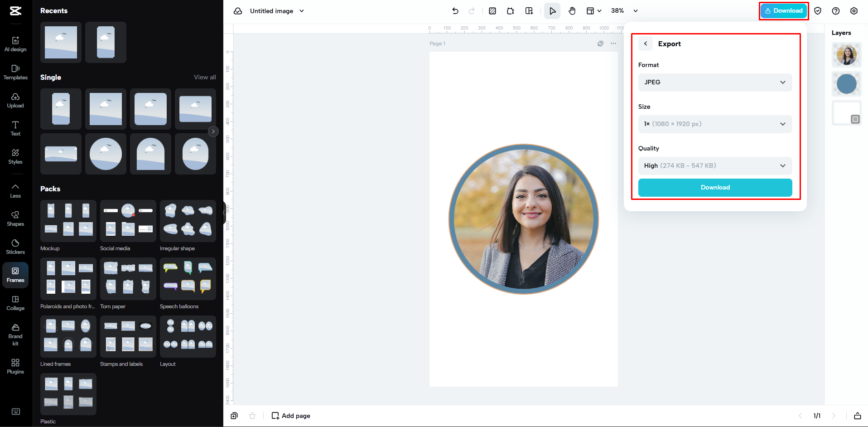The height and width of the screenshot is (427, 868).
Task: Open the Settings gear icon
Action: tap(854, 10)
